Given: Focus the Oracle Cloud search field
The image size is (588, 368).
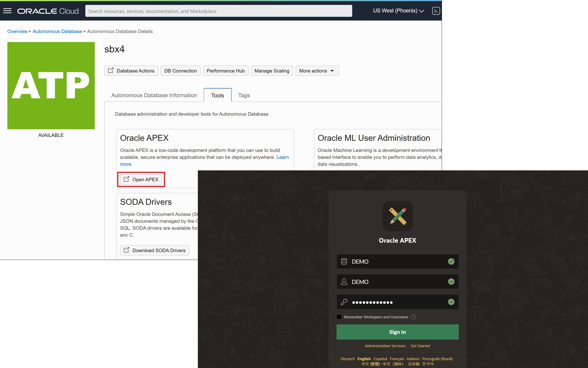Looking at the screenshot, I should point(218,11).
